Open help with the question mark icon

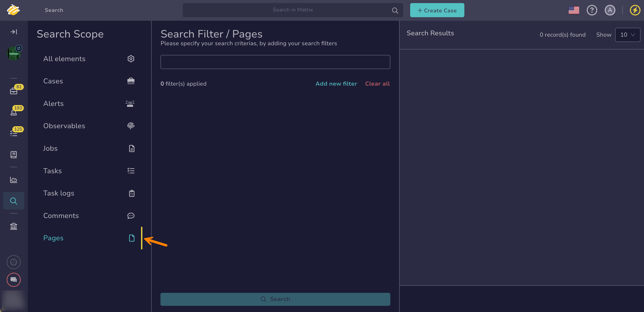(x=592, y=10)
